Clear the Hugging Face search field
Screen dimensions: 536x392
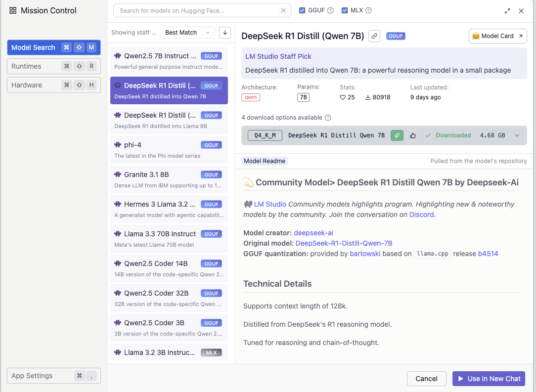click(x=283, y=10)
